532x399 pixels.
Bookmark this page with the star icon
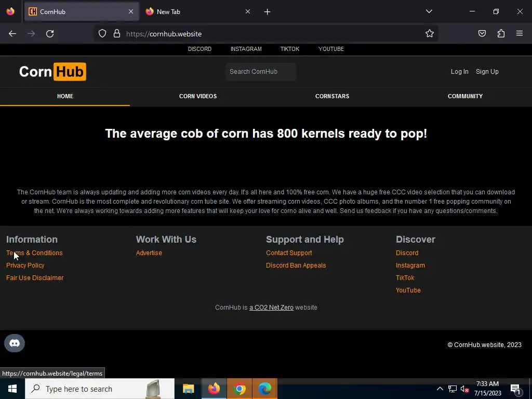[430, 34]
